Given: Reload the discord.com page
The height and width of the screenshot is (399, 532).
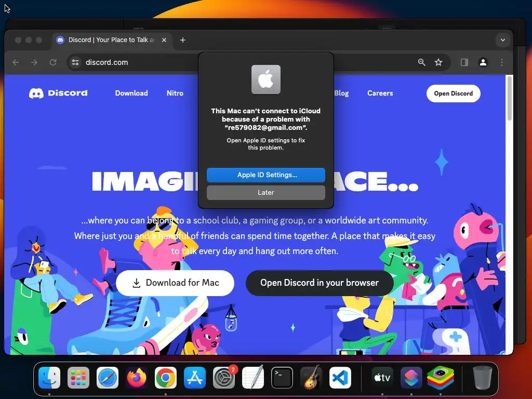Looking at the screenshot, I should click(53, 62).
